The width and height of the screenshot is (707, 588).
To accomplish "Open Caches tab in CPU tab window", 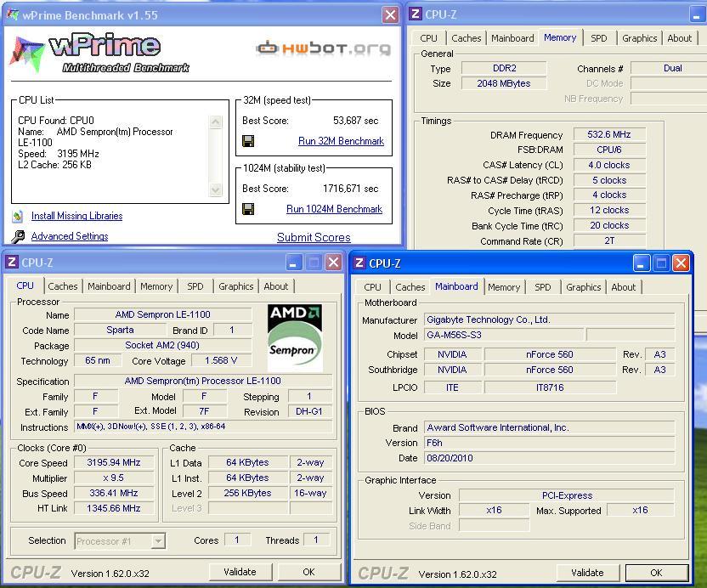I will click(63, 286).
